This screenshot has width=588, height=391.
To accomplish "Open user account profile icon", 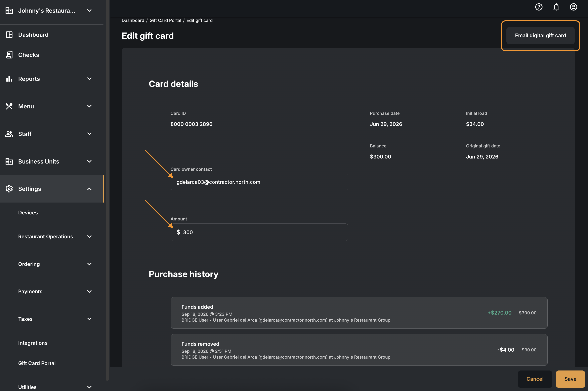I will (574, 7).
